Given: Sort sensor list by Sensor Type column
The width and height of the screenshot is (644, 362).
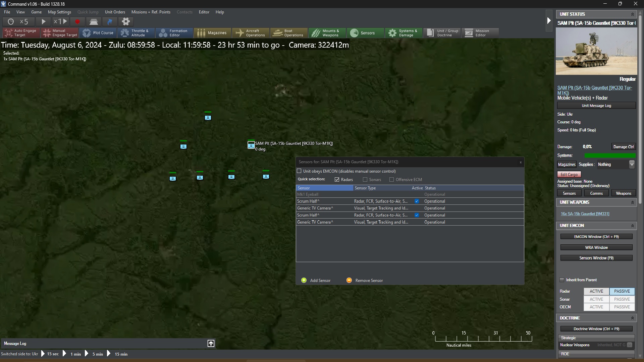Looking at the screenshot, I should point(382,188).
